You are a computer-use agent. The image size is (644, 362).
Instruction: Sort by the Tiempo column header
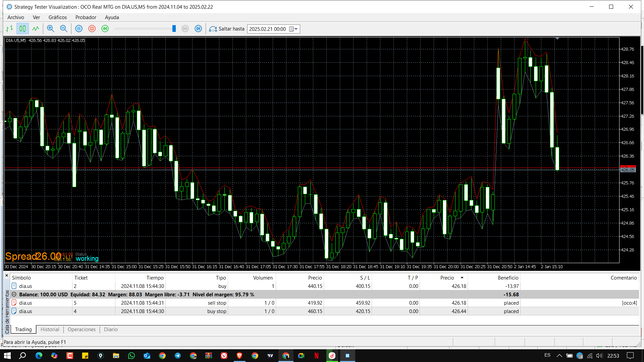click(140, 278)
